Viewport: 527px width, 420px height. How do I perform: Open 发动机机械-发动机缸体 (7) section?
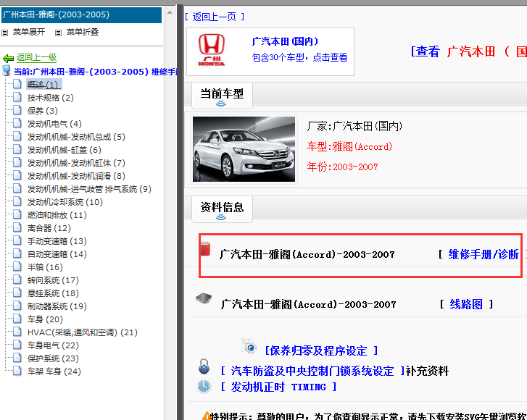pyautogui.click(x=76, y=163)
